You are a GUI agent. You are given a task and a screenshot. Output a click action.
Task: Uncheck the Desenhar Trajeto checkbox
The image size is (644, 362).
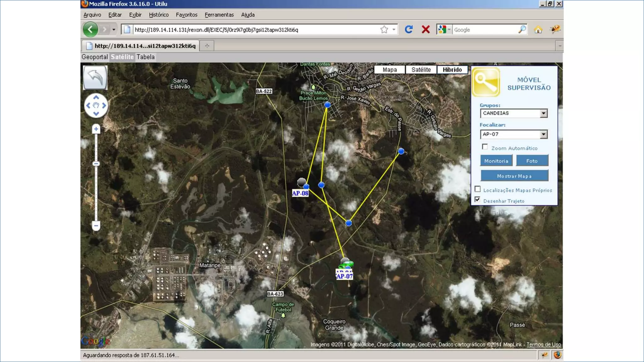coord(478,200)
